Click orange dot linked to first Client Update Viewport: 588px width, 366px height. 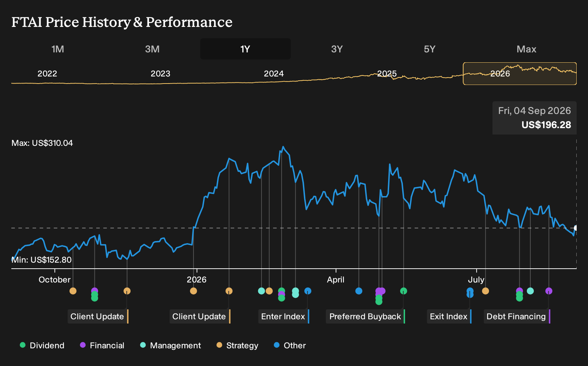point(127,291)
